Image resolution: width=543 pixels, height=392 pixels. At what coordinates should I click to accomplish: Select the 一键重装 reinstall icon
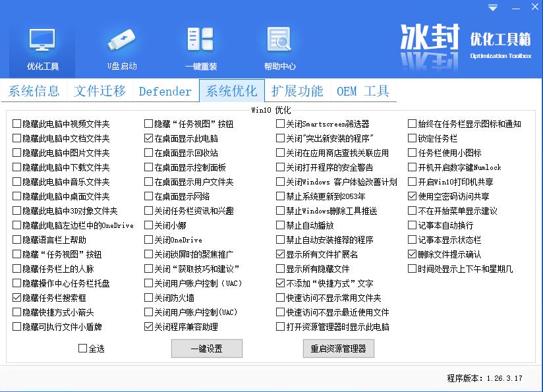click(200, 42)
